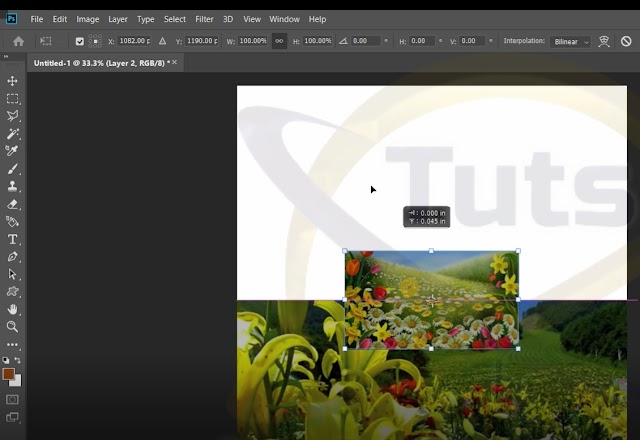This screenshot has width=640, height=440.
Task: Close the Untitled-1 document tab
Action: [175, 62]
